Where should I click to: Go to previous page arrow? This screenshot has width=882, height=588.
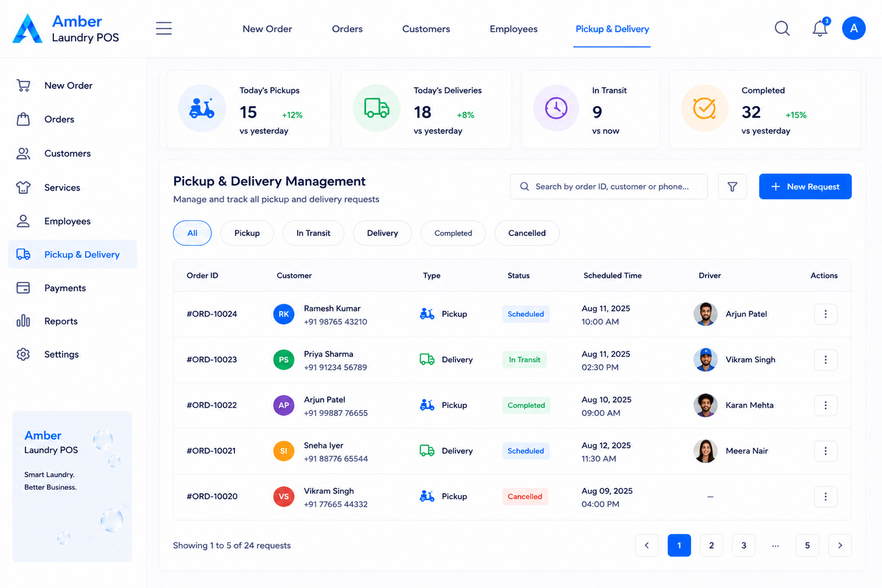tap(647, 546)
